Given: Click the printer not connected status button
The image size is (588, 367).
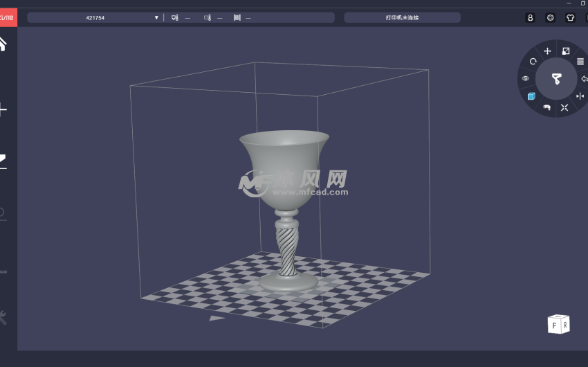Looking at the screenshot, I should pos(403,17).
